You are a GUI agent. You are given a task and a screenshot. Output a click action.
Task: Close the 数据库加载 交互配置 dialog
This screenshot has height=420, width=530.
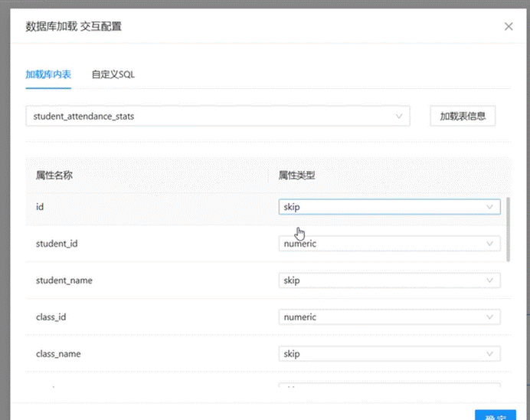coord(509,26)
